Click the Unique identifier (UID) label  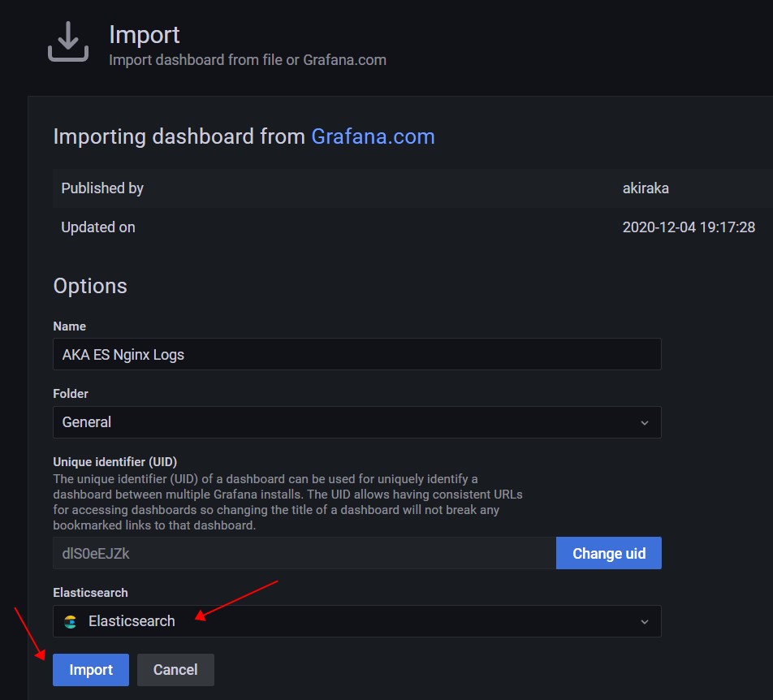114,461
